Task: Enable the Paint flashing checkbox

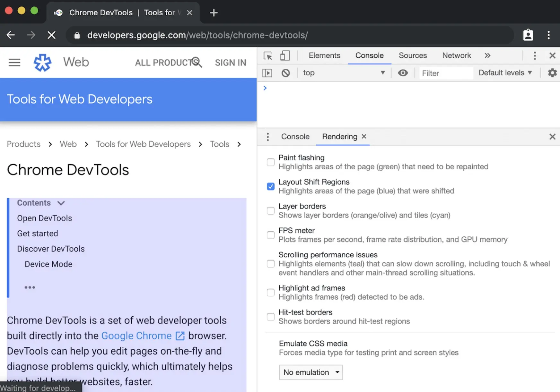Action: click(271, 162)
